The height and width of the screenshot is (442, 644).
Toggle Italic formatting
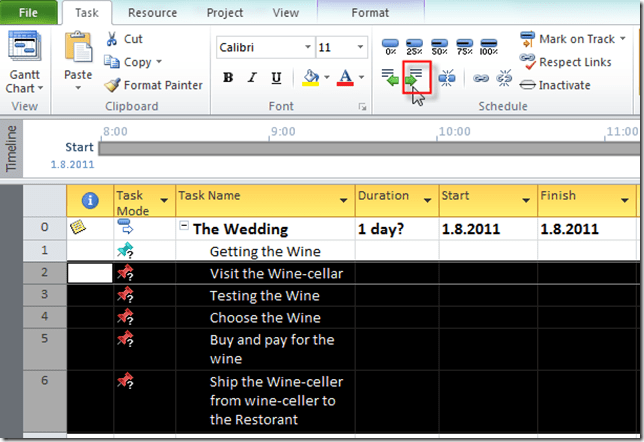click(x=251, y=78)
